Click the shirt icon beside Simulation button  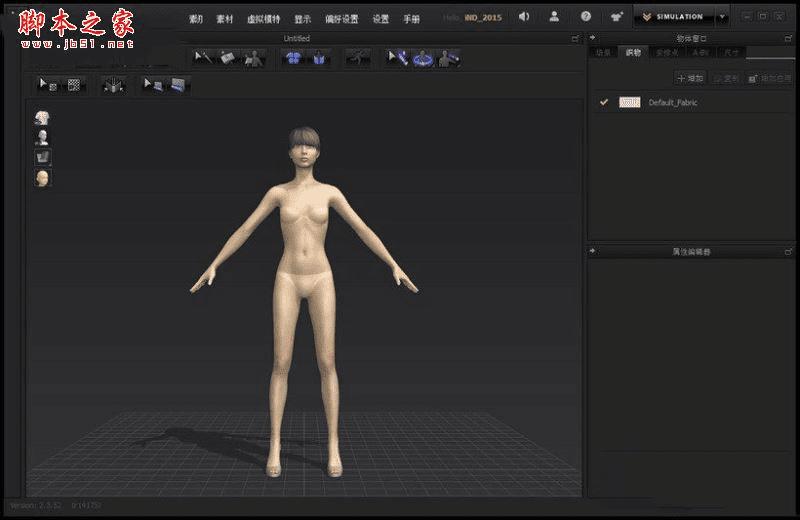[617, 17]
